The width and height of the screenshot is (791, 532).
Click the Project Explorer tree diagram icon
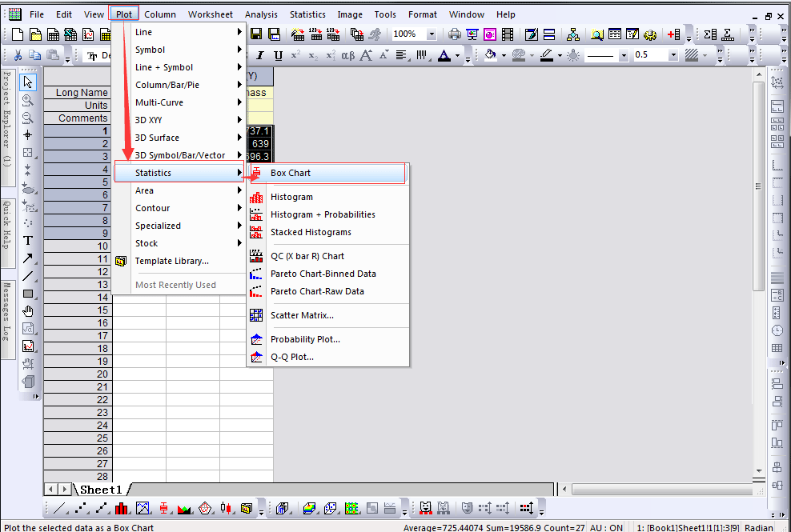coord(573,34)
